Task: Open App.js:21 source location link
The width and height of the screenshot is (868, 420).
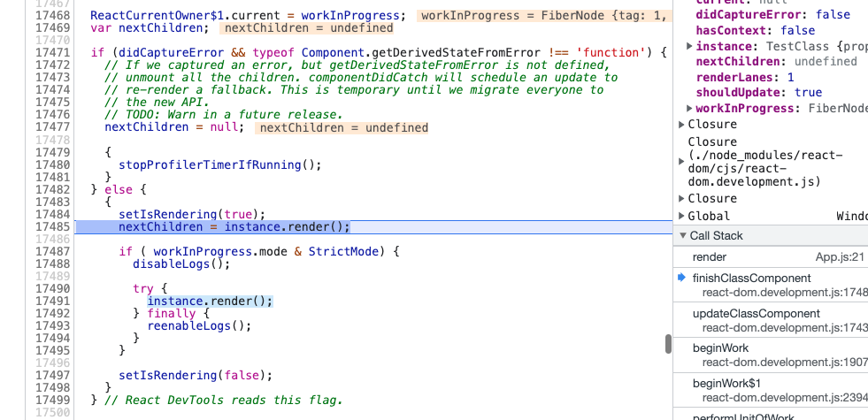Action: (x=839, y=257)
